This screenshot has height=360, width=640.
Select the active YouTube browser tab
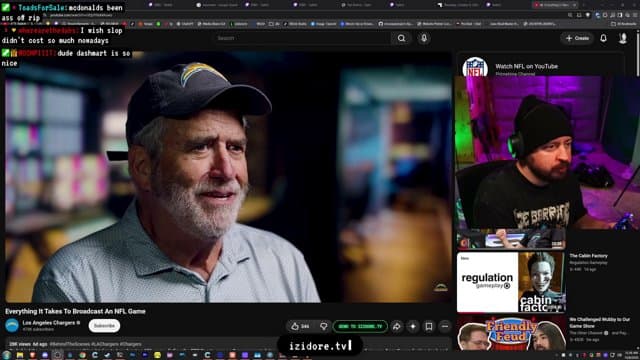[555, 5]
